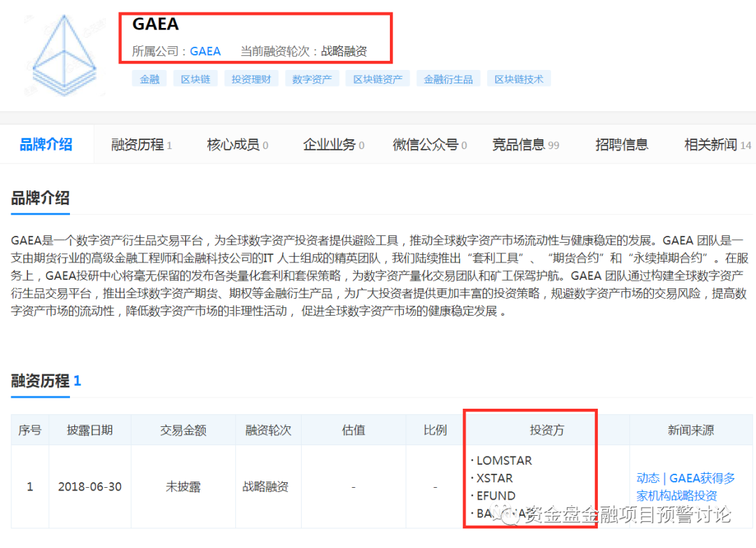Switch to the 招聘信息 tab

(x=622, y=144)
